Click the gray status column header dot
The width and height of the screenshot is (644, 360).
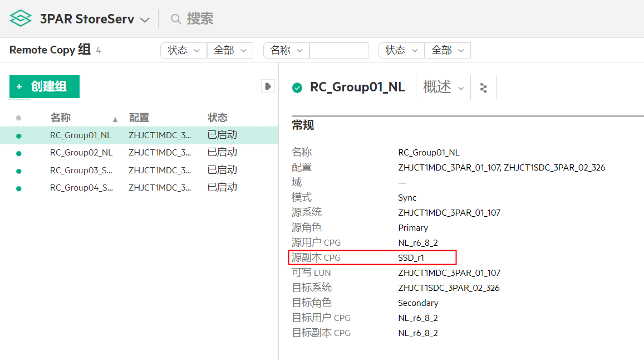click(18, 118)
